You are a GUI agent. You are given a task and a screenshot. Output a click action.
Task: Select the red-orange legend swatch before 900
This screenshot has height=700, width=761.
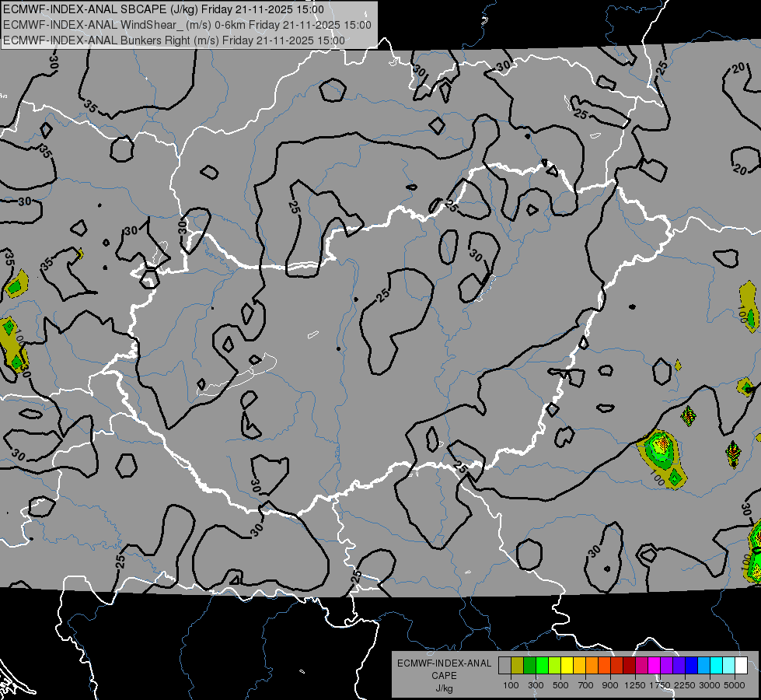click(x=604, y=666)
